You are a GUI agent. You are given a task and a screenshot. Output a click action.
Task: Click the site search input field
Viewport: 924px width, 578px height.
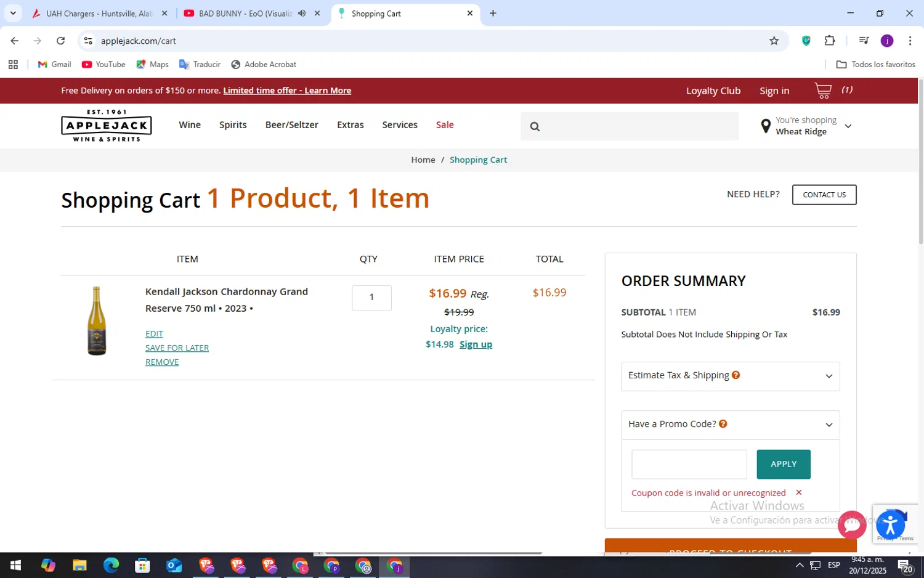click(x=630, y=126)
